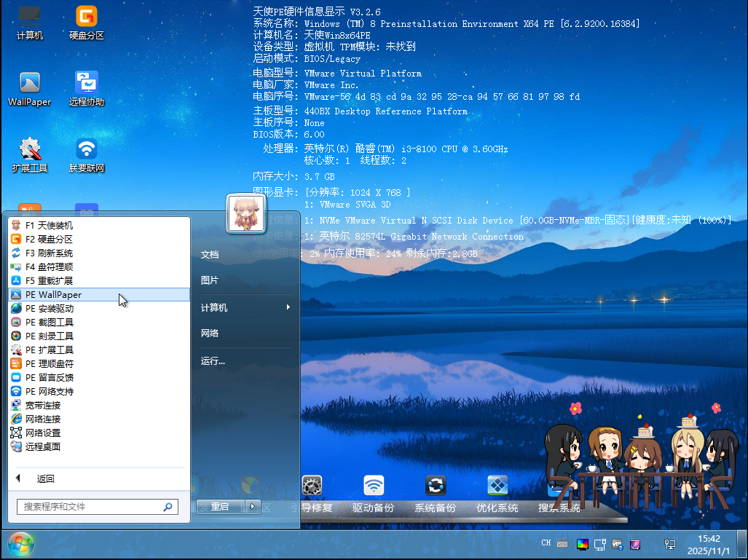
Task: Click the 优化系统 dock icon
Action: (497, 493)
